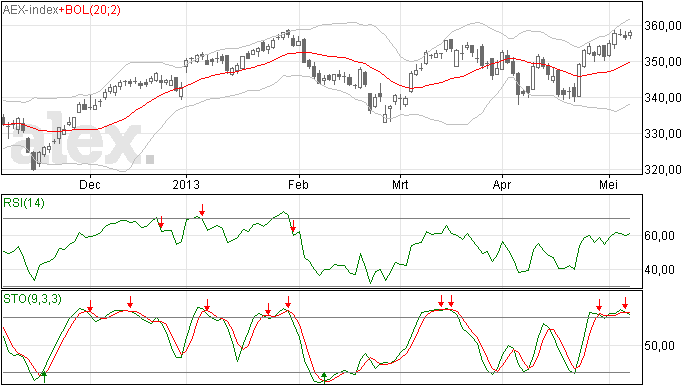Select the 40,00 RSI axis value
This screenshot has height=387, width=690.
pyautogui.click(x=659, y=270)
